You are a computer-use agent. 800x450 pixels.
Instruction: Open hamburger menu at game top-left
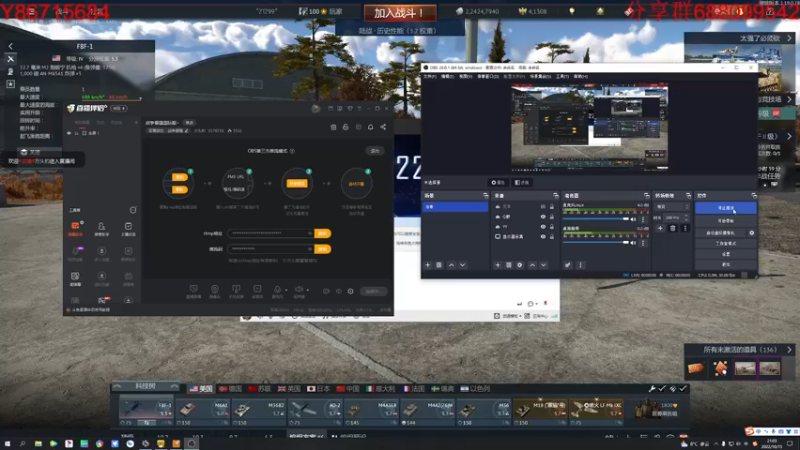31,11
